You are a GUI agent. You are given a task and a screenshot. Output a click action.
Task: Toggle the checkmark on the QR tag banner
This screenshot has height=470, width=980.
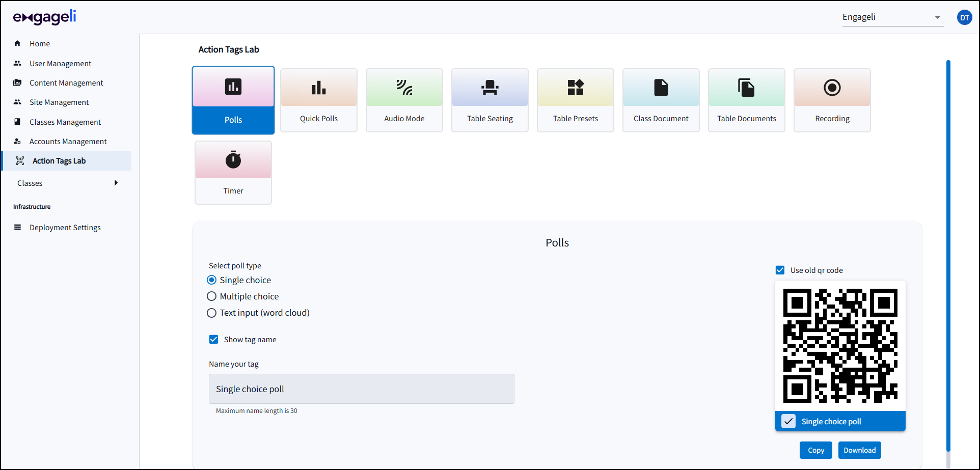(788, 421)
